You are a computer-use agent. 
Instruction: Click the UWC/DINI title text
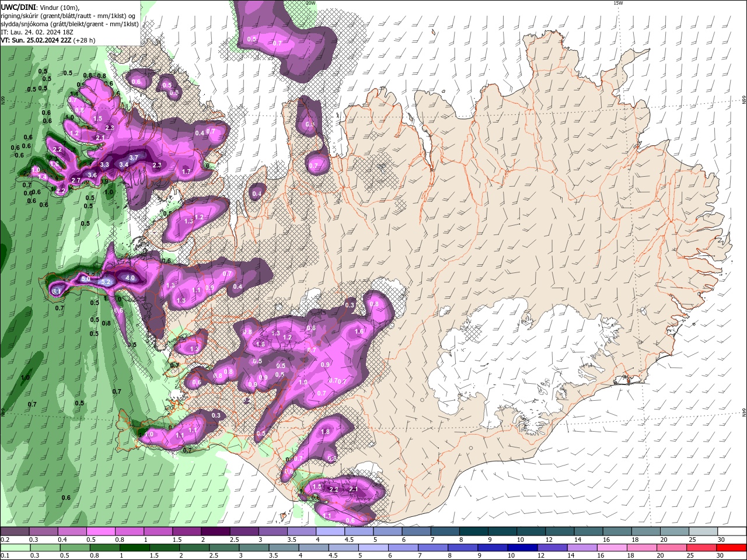tap(18, 7)
